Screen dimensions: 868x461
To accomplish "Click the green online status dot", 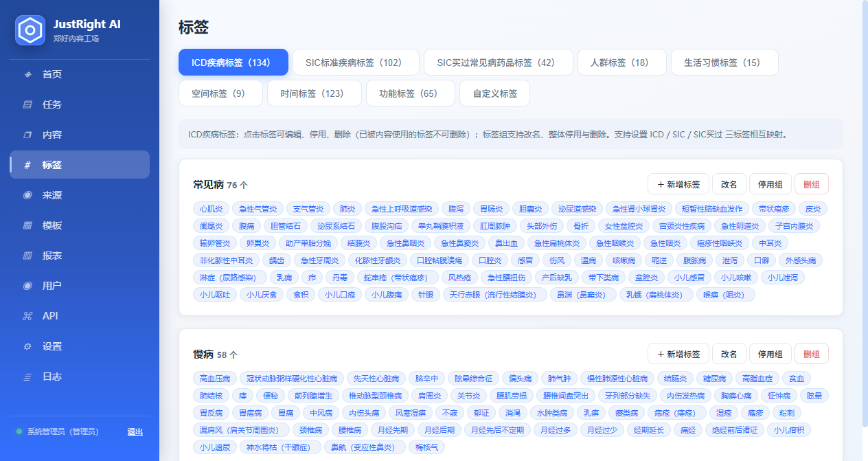I will 19,431.
